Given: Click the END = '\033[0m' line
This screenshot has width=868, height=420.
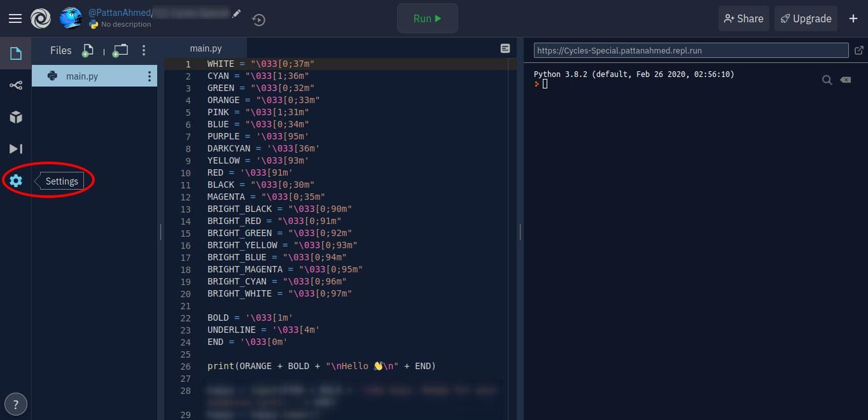Looking at the screenshot, I should coord(248,342).
